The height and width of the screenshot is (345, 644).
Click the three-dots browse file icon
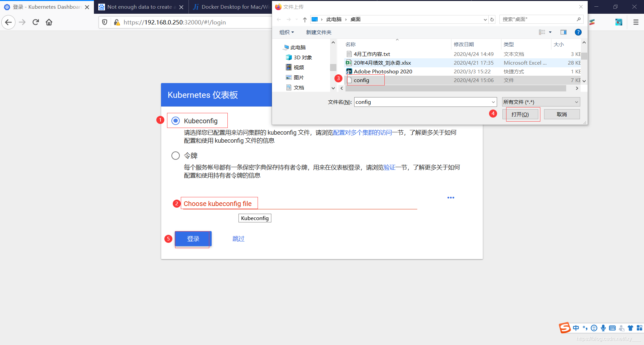[x=451, y=198]
